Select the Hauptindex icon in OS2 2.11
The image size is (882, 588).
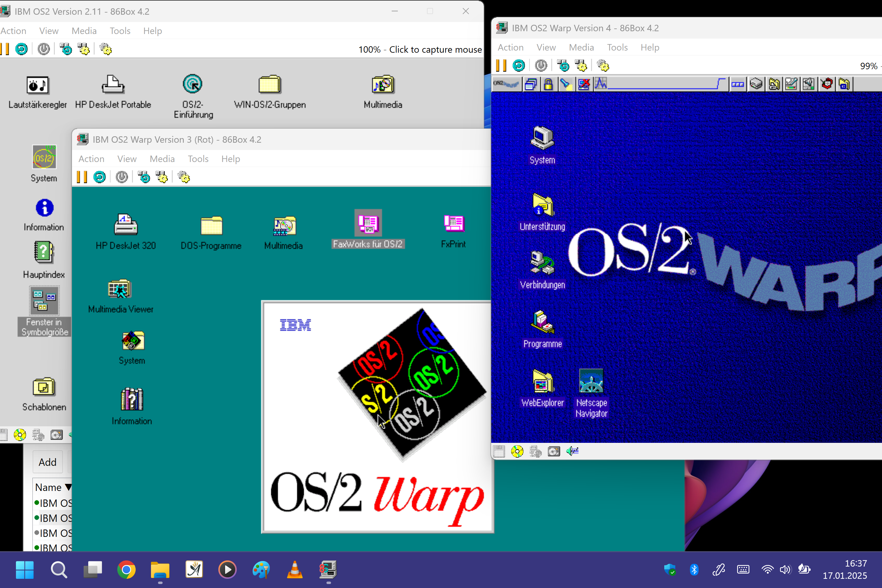44,260
